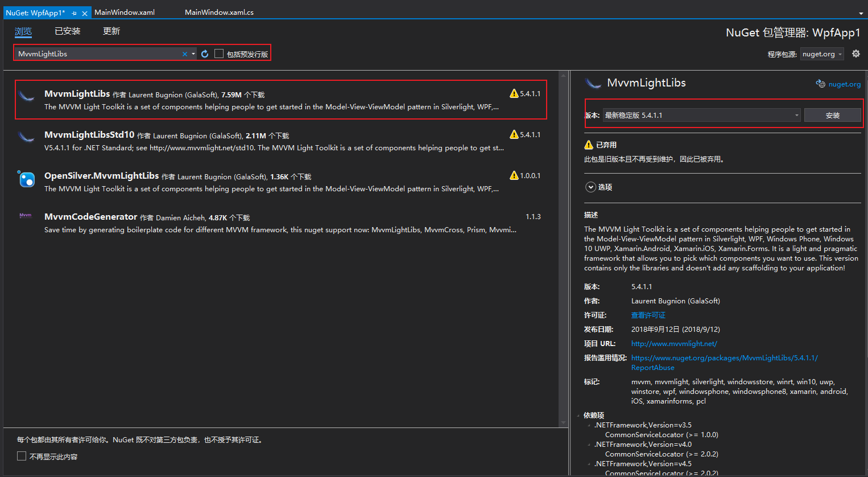Select the OpenSilver.MvvmLightLibs package title
Screen dimensions: 868x477
102,176
